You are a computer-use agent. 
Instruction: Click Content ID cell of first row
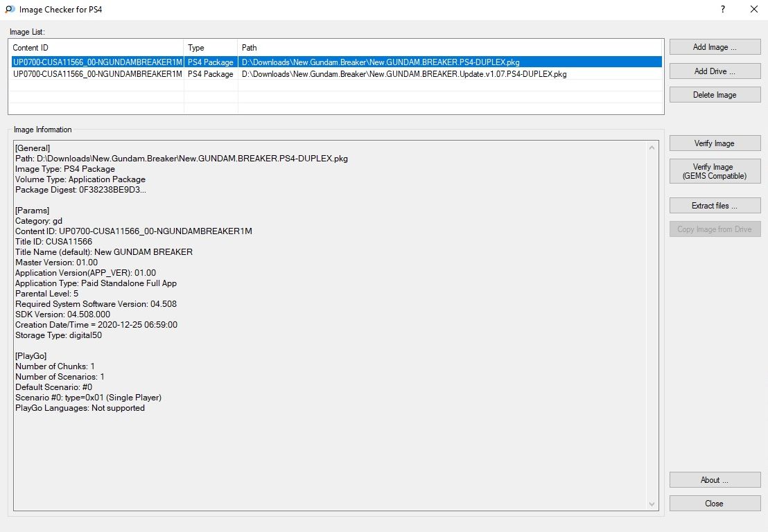pyautogui.click(x=98, y=62)
